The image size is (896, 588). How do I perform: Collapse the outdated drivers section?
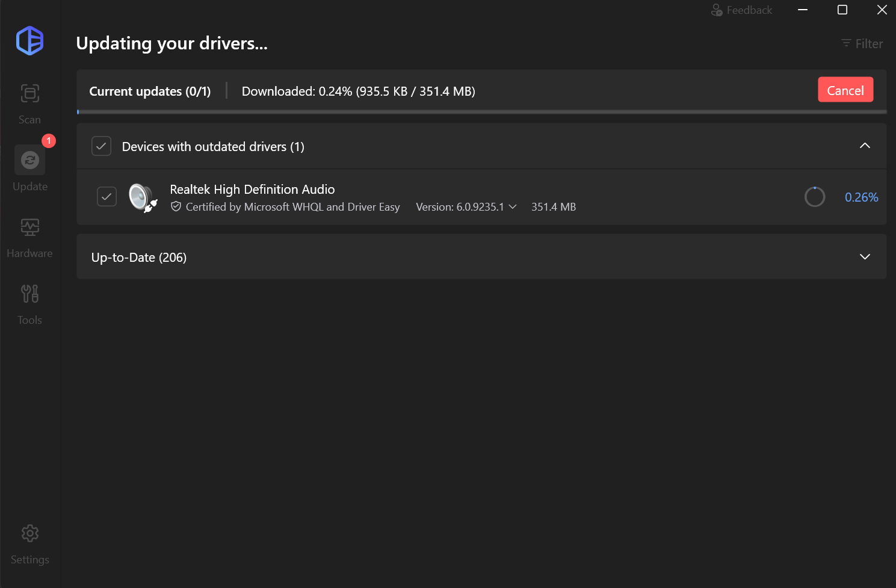tap(865, 146)
